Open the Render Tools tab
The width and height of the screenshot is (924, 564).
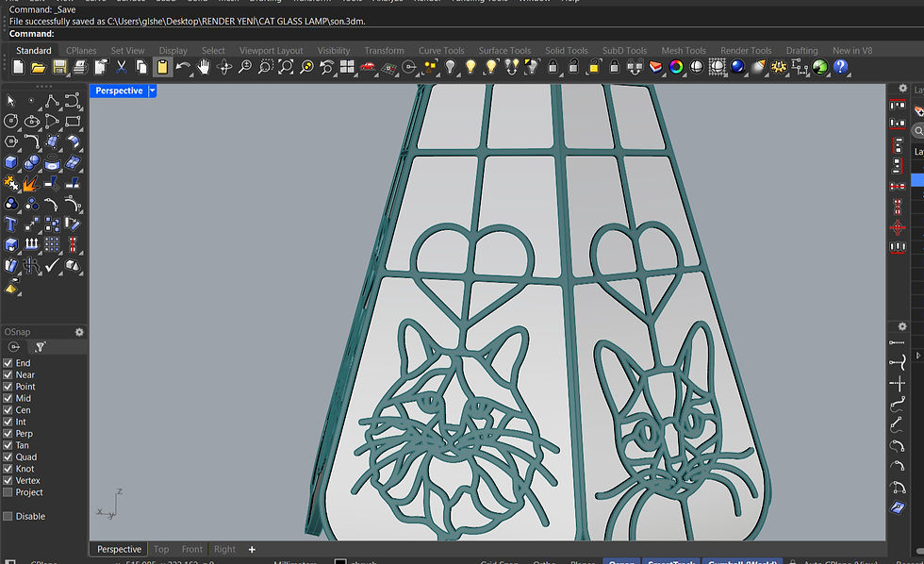(x=746, y=51)
